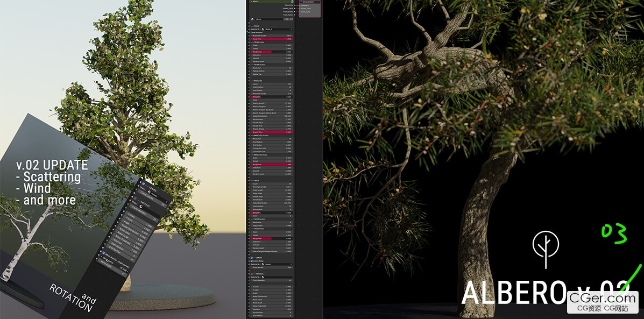Enable the NEEDLES checkbox
Image resolution: width=644 pixels, height=319 pixels.
(x=252, y=274)
